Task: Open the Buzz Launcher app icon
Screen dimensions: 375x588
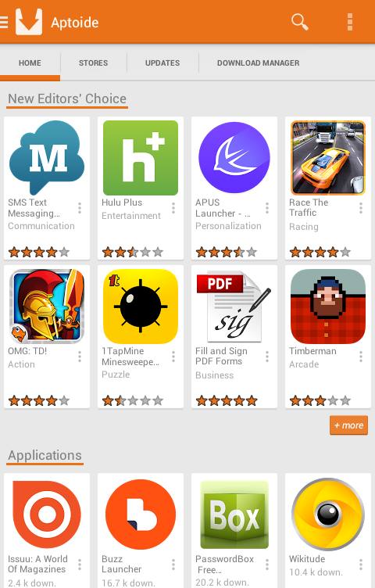Action: point(141,514)
